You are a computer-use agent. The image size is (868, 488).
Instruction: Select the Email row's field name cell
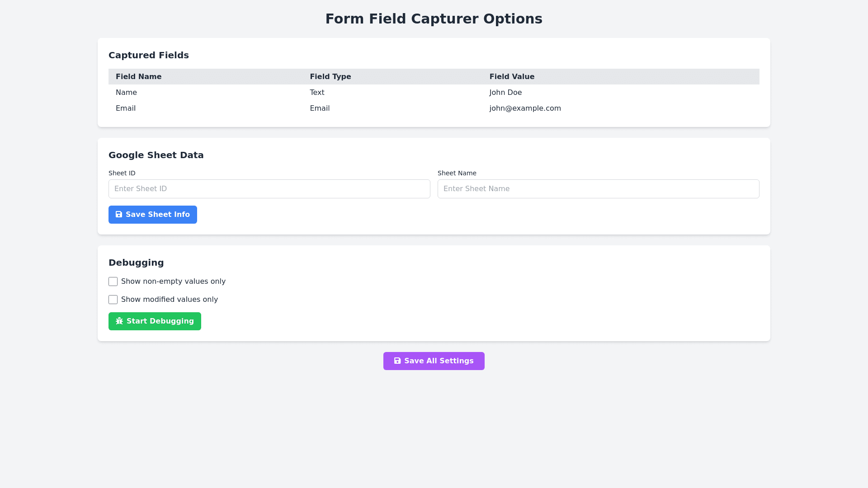point(126,108)
